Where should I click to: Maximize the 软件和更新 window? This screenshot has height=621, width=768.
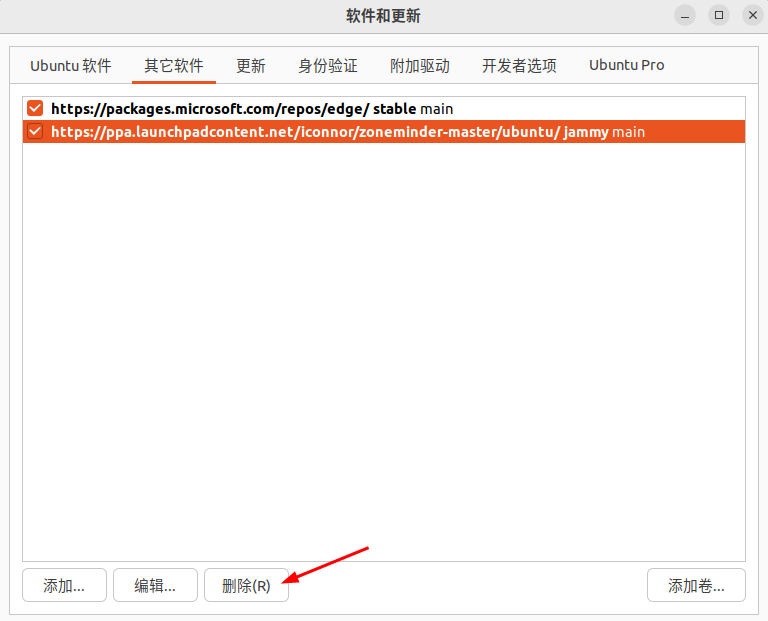719,16
